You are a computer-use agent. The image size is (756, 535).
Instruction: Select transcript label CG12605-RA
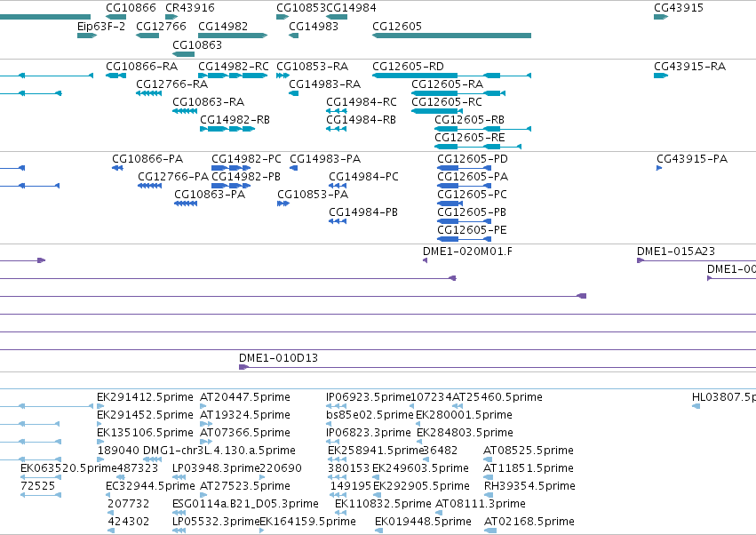tap(447, 84)
